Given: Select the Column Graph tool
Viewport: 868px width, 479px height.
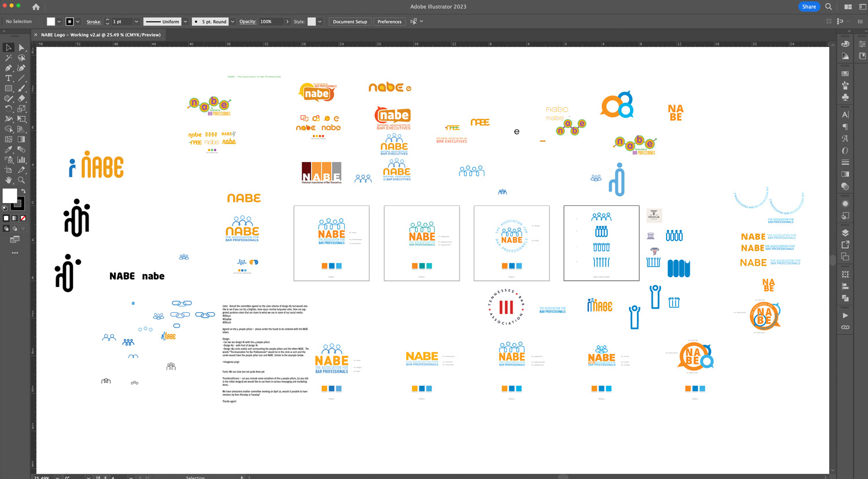Looking at the screenshot, I should 21,160.
